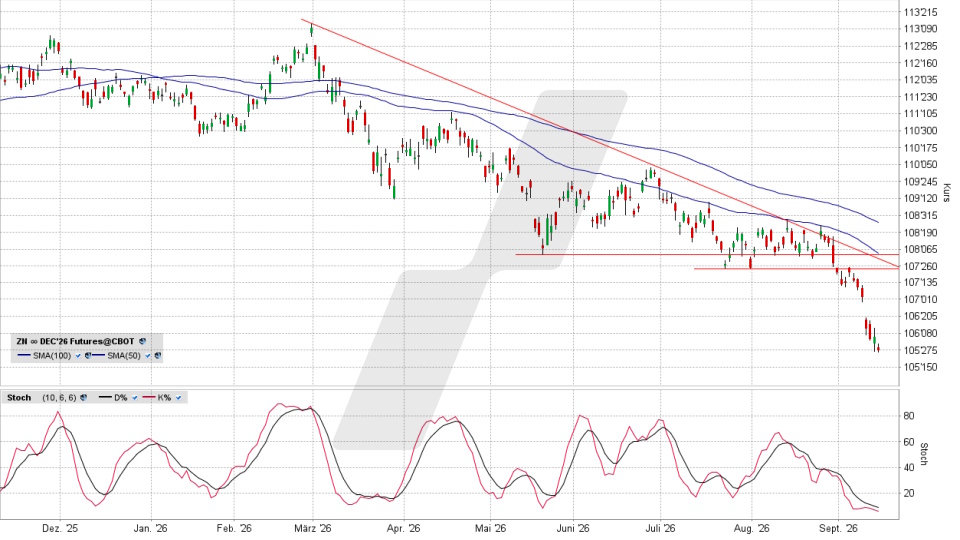Click the 105'150 price axis value

tap(921, 367)
